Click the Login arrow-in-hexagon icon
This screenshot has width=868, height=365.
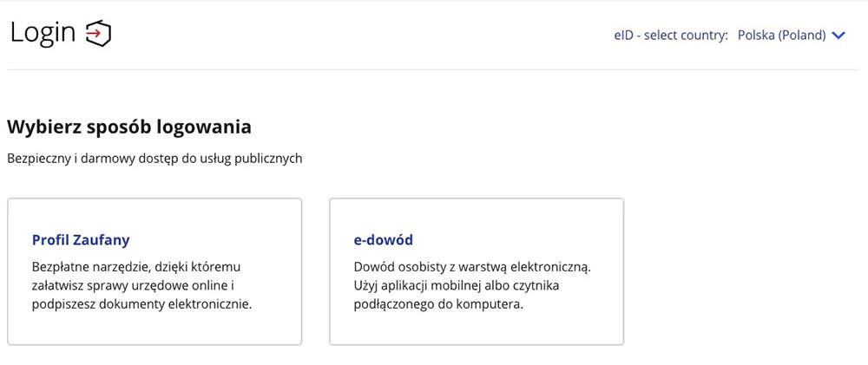click(x=99, y=34)
